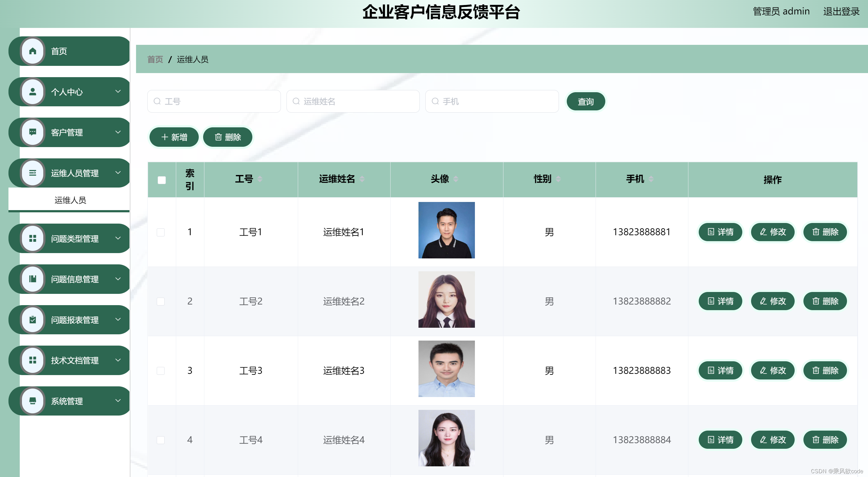868x477 pixels.
Task: Toggle the select-all checkbox in table header
Action: [x=161, y=180]
